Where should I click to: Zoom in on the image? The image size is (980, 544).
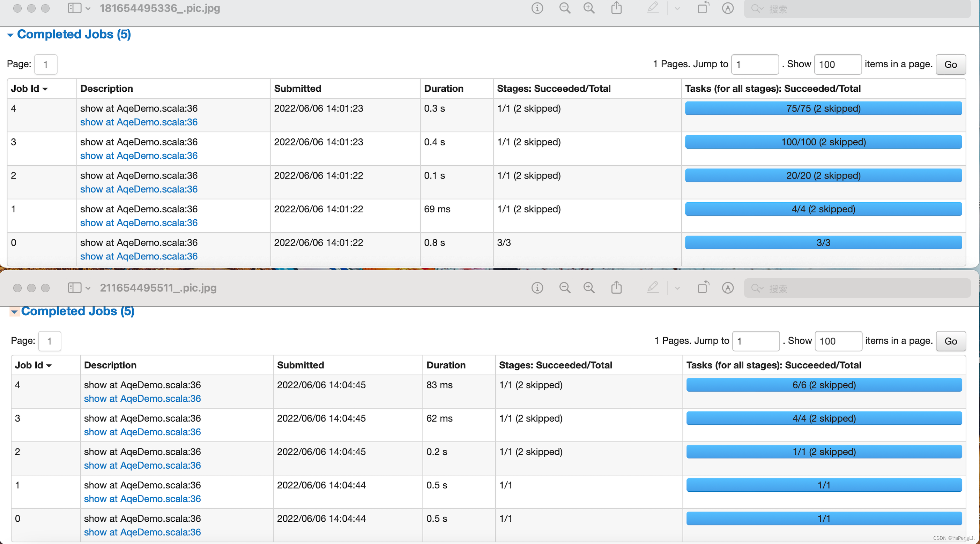tap(588, 8)
